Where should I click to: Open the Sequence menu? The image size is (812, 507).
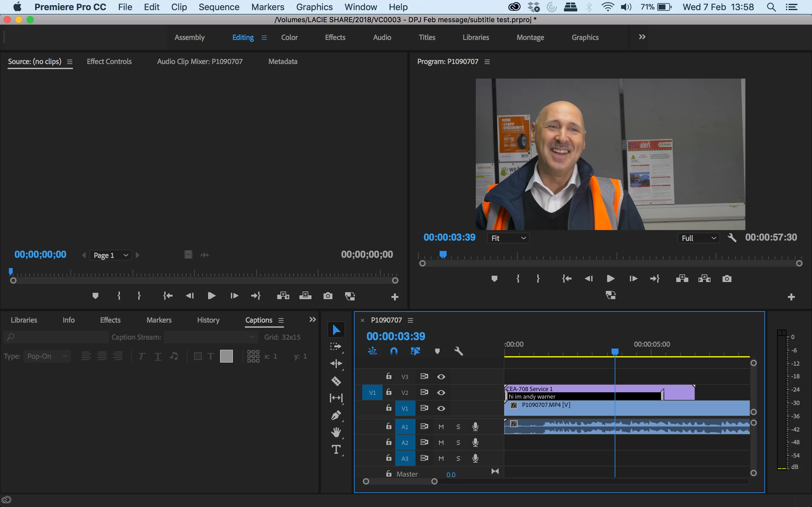click(x=219, y=7)
